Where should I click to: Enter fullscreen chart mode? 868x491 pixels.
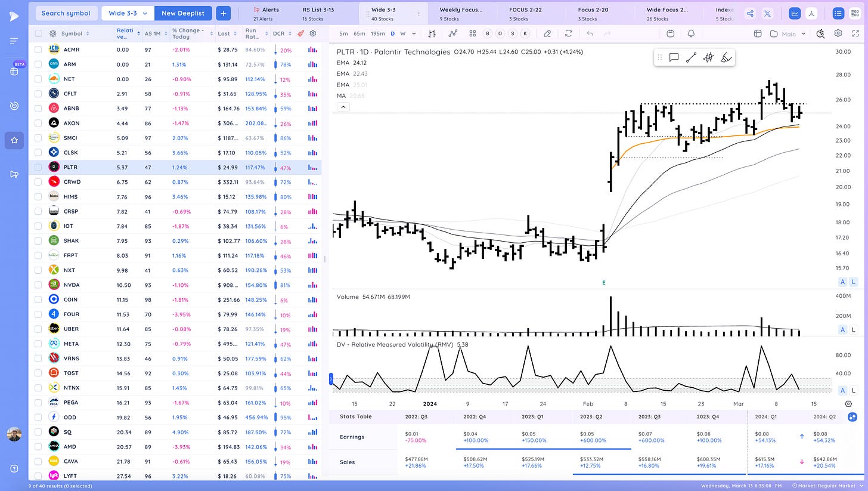(856, 33)
